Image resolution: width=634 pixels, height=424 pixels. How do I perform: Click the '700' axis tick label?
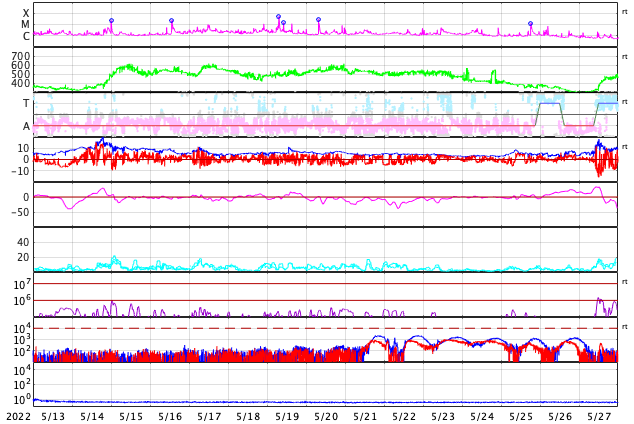[21, 56]
